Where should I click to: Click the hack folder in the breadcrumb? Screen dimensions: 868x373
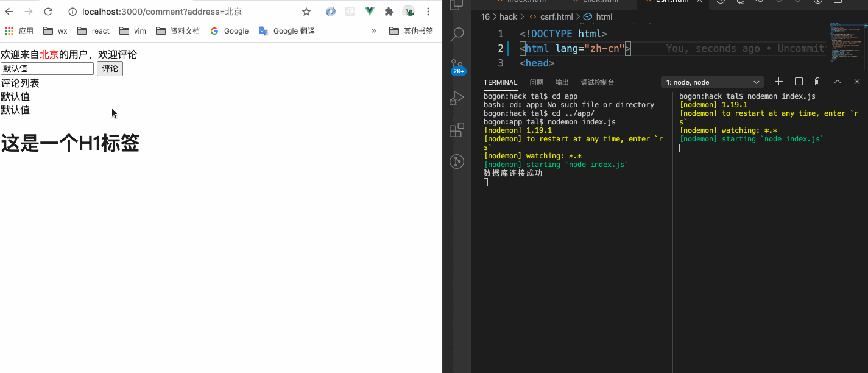508,16
